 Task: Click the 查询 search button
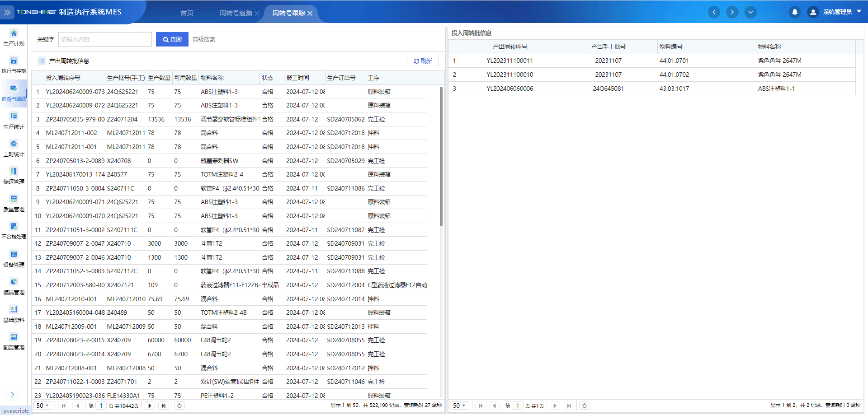[x=172, y=39]
